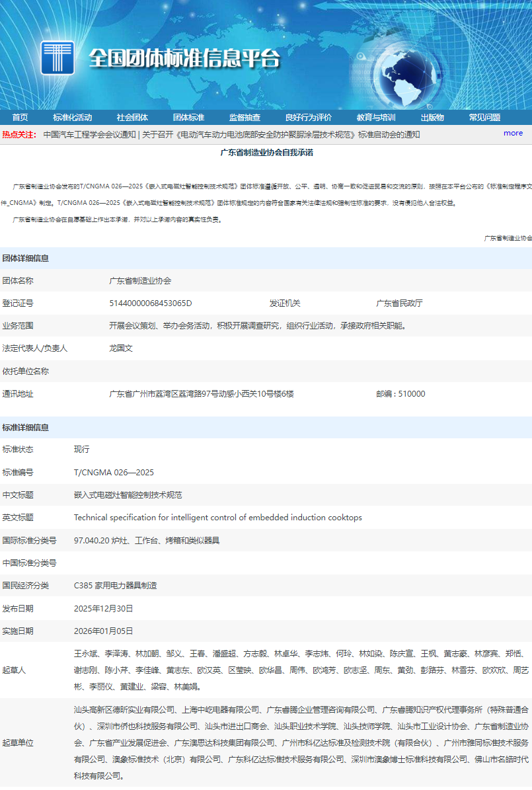Open the 出版物 menu item

(432, 118)
